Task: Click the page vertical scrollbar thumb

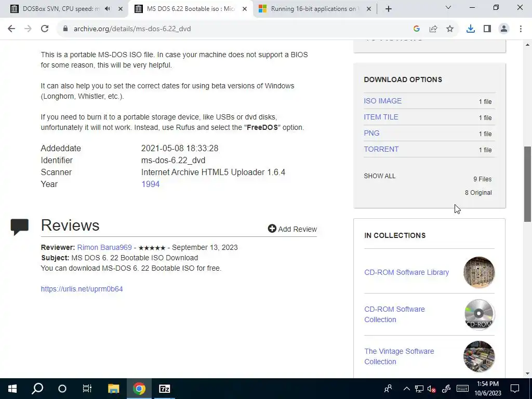Action: click(x=528, y=184)
